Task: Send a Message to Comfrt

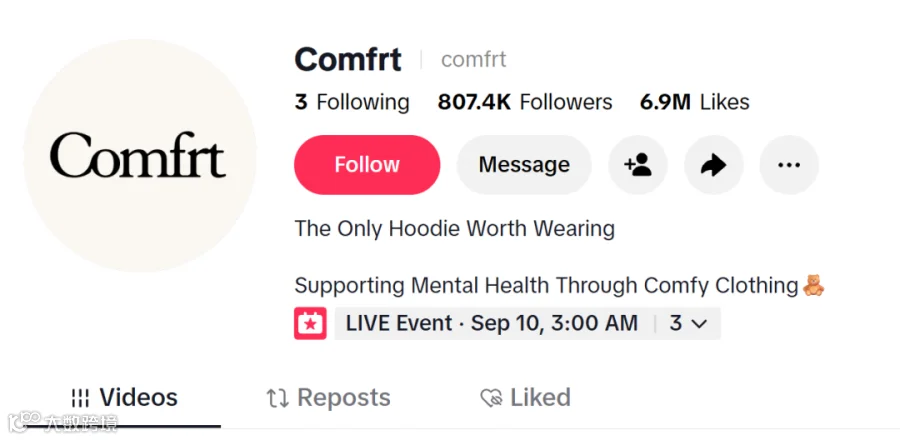Action: 524,165
